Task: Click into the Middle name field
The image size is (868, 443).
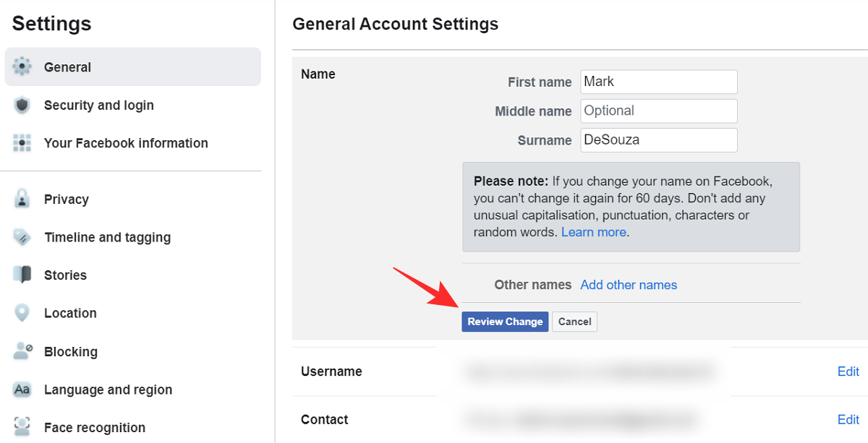Action: (658, 111)
